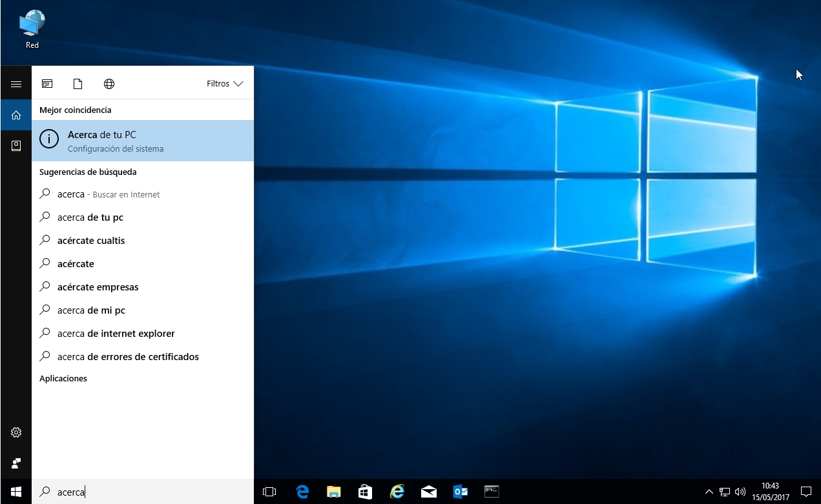Filter results by Web globe icon
The width and height of the screenshot is (821, 504).
(x=109, y=84)
